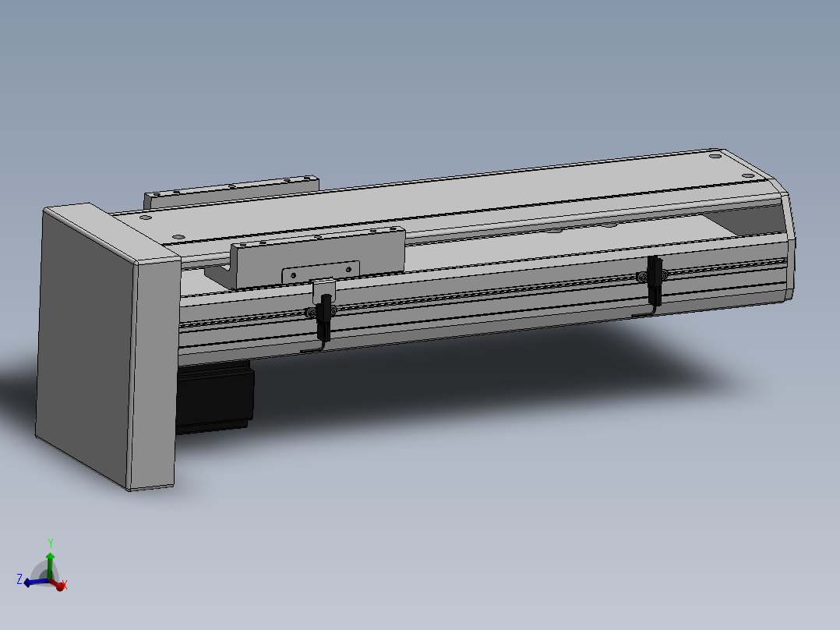Screen dimensions: 840x630
Task: Select the small sensor flag plate with two screws
Action: pyautogui.click(x=320, y=272)
